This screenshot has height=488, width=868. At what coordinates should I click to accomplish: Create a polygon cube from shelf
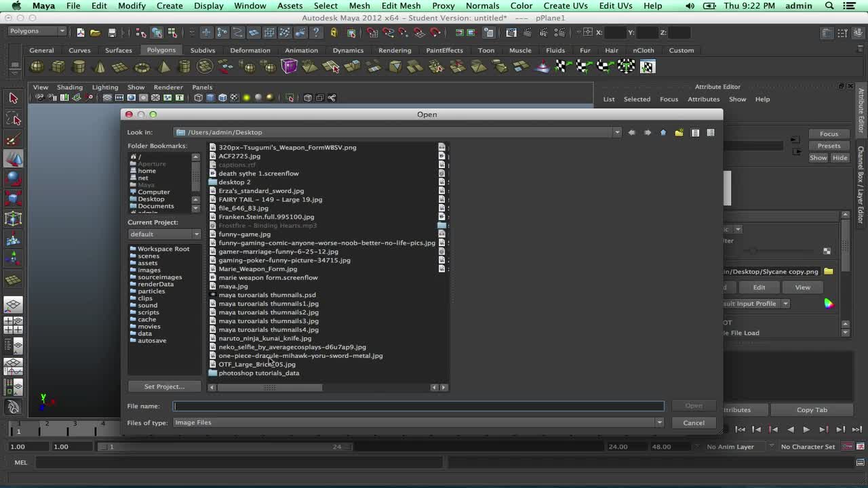(x=58, y=66)
